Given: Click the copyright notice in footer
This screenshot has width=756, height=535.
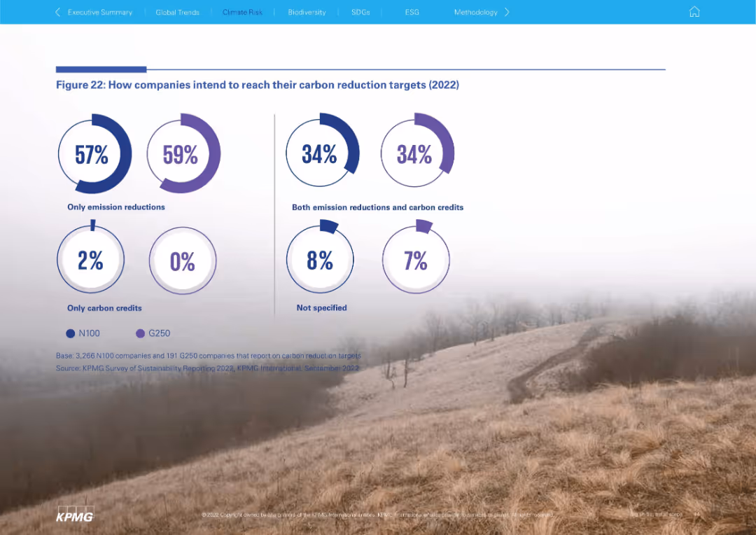Looking at the screenshot, I should point(377,515).
